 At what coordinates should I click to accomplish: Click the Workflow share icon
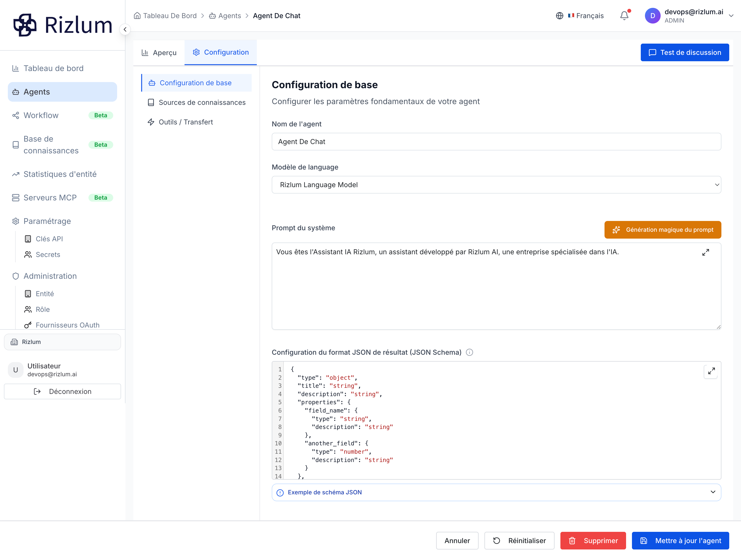click(x=15, y=116)
